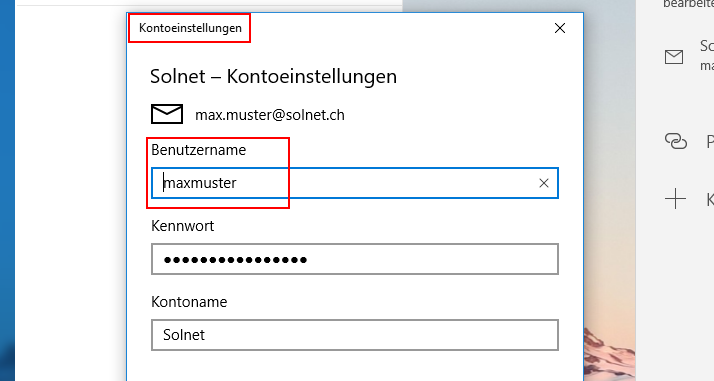Click the Benutzername label
This screenshot has width=714, height=381.
[199, 150]
